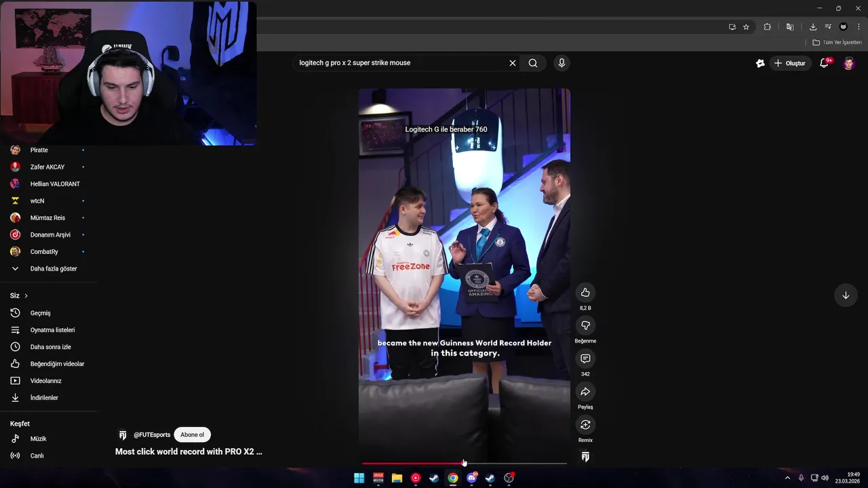Open Zafer AKCAY channel
Screen dimensions: 868x488
49,167
